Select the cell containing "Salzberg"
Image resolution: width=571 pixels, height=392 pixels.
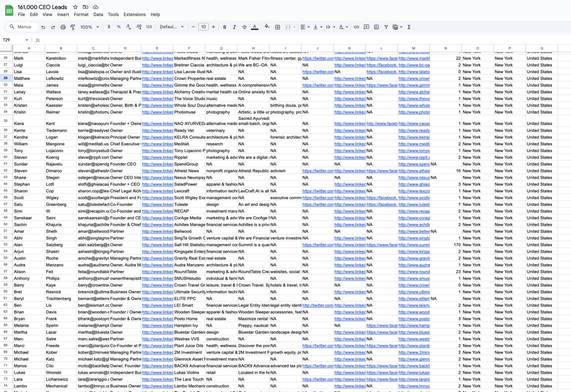tap(61, 245)
